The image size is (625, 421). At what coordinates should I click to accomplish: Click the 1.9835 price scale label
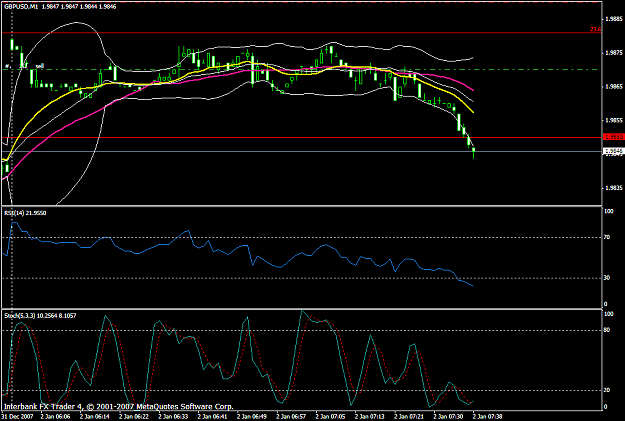[614, 188]
